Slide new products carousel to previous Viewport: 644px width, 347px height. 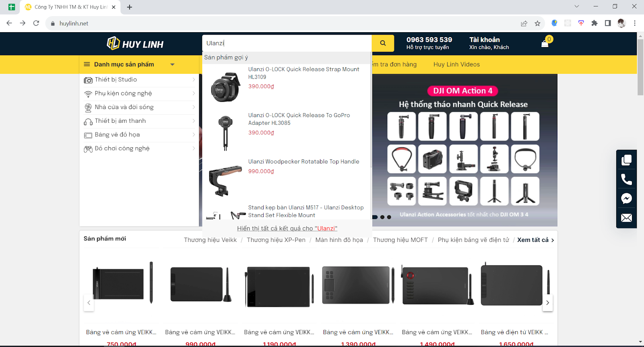[89, 303]
